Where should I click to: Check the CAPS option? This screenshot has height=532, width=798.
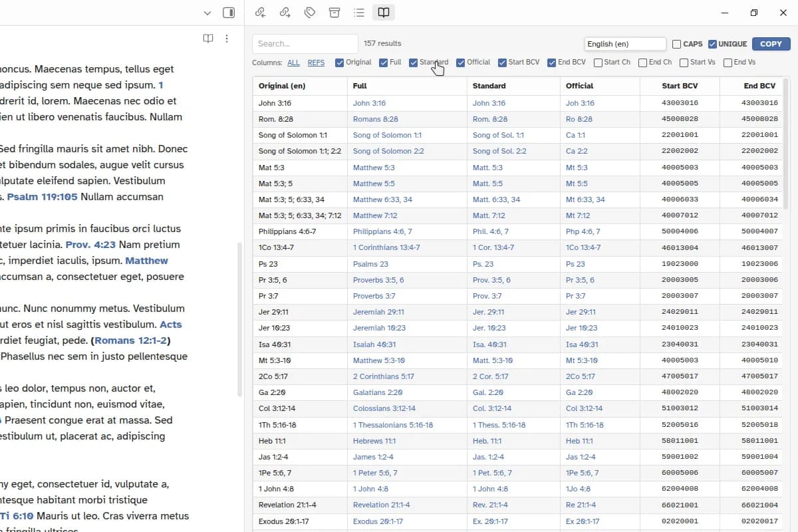(x=676, y=44)
